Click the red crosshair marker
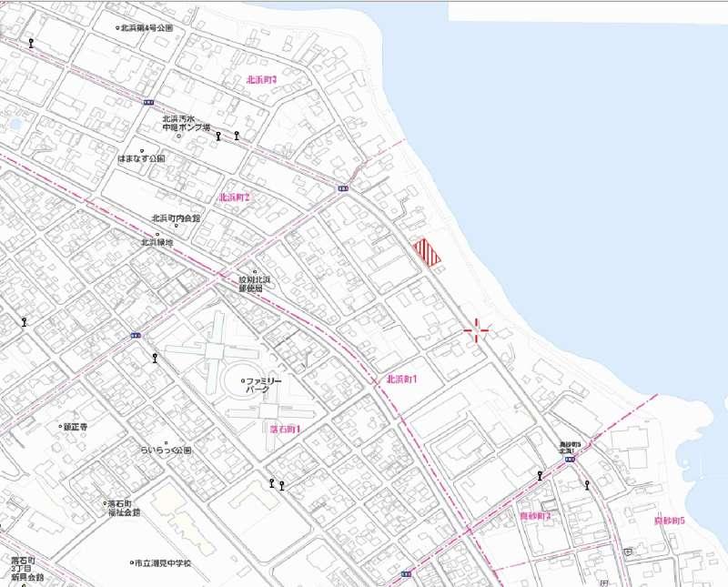Viewport: 728px width, 587px height. (476, 330)
